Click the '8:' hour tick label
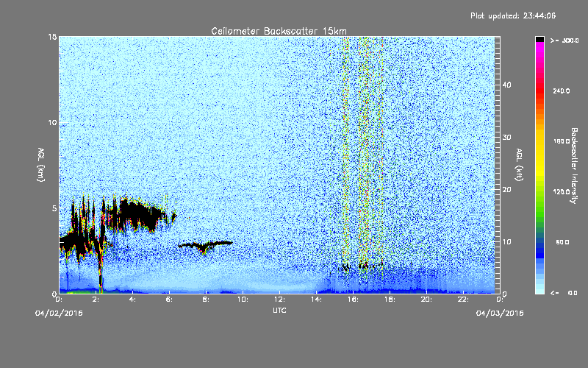 coord(207,300)
